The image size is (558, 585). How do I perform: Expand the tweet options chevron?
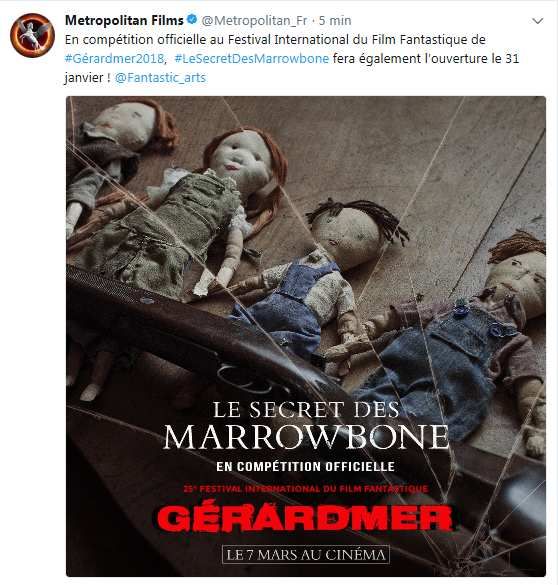[x=537, y=21]
